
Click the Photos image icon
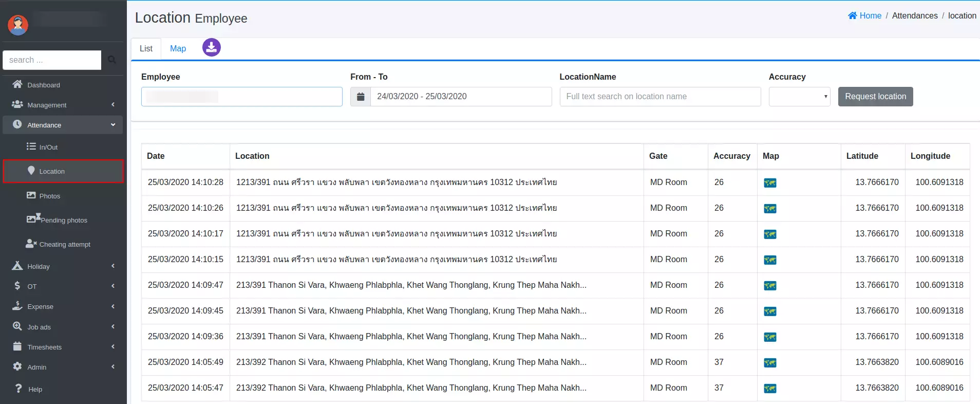31,195
